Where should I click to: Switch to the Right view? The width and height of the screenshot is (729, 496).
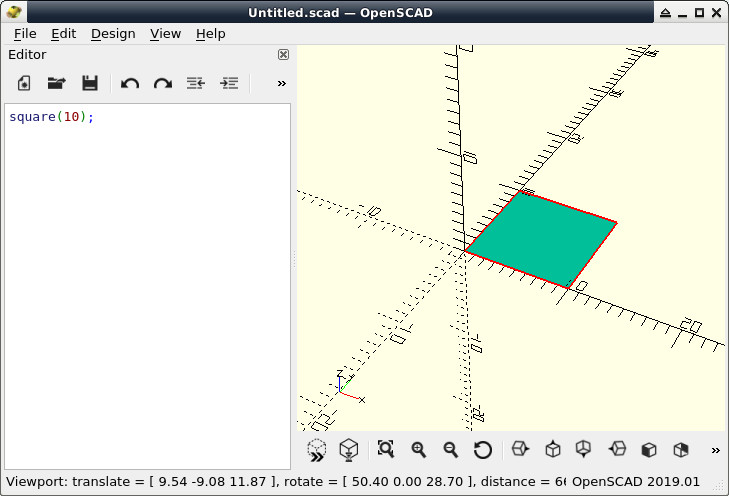520,449
